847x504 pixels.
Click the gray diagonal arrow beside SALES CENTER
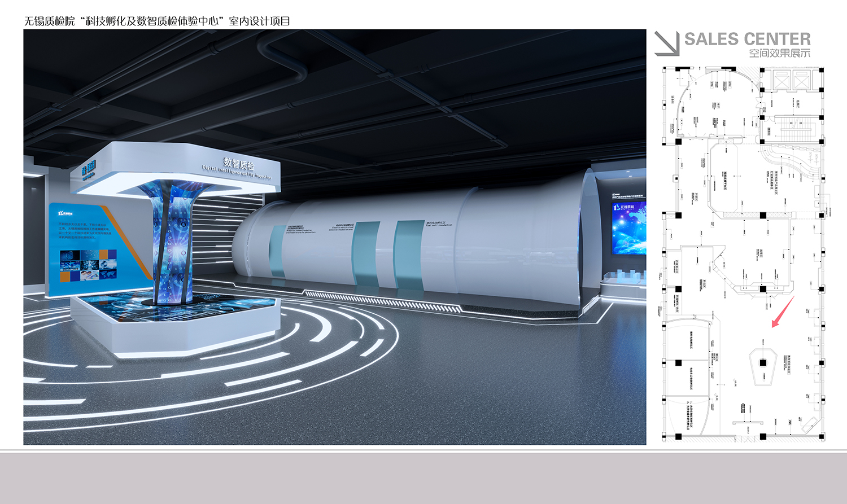pos(667,43)
